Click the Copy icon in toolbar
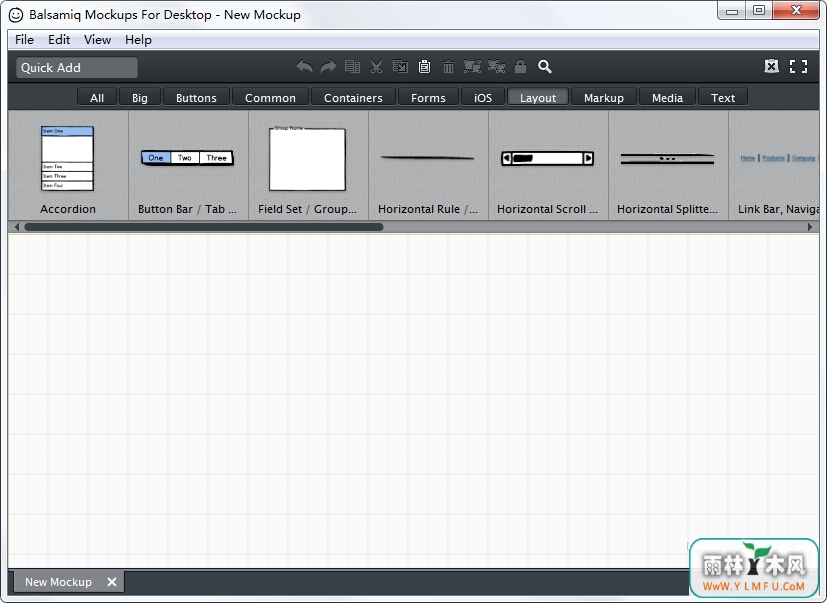The width and height of the screenshot is (827, 603). point(400,66)
